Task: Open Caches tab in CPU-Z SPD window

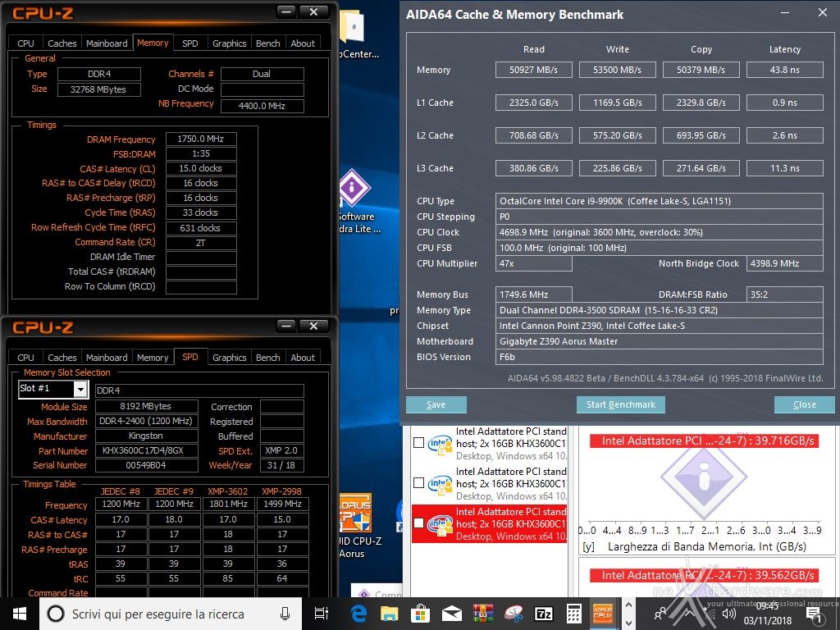Action: click(x=62, y=358)
